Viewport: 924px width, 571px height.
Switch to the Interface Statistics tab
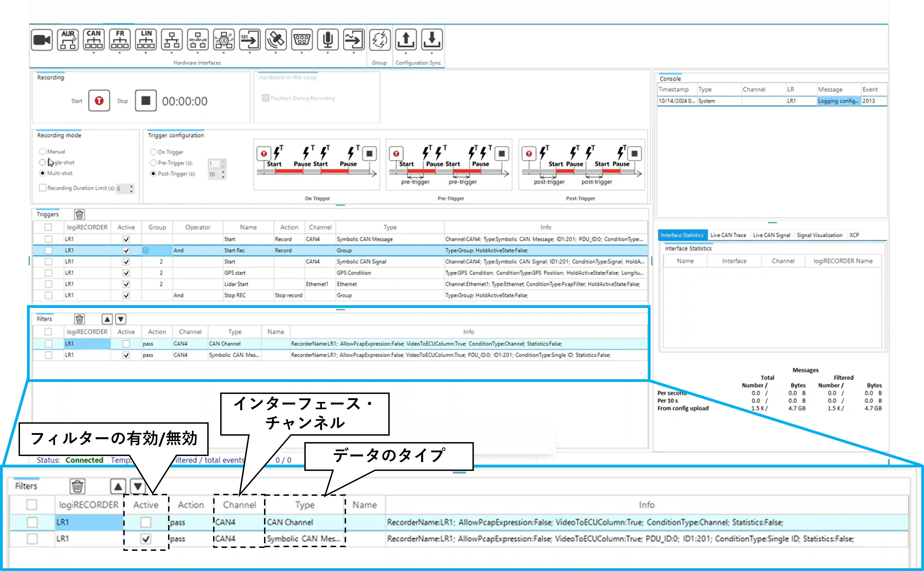pyautogui.click(x=682, y=235)
